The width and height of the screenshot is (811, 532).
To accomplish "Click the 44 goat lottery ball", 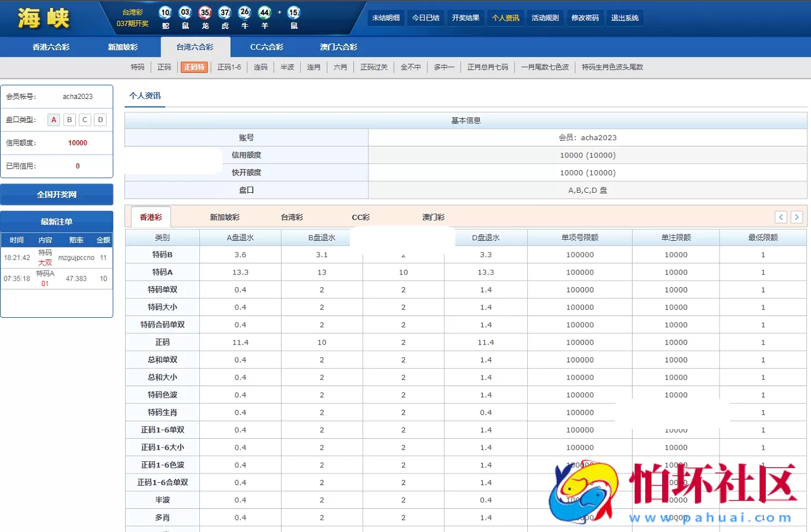I will coord(264,13).
